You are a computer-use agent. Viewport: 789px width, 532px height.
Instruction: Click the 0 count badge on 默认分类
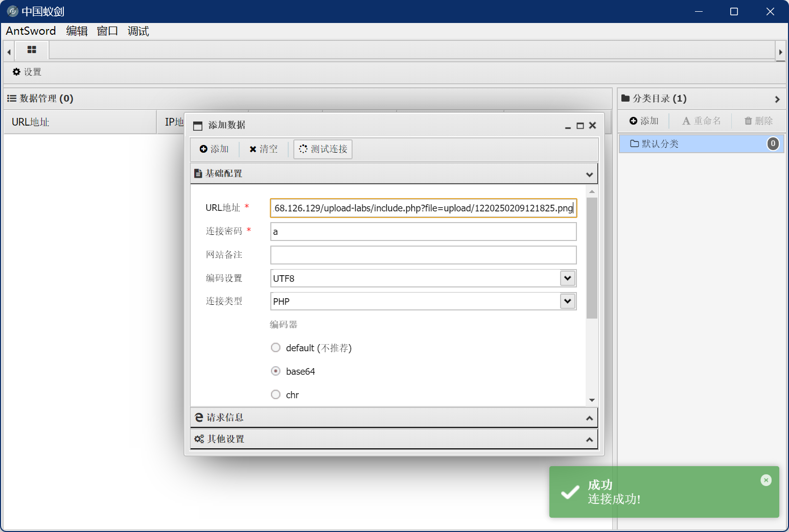click(773, 144)
